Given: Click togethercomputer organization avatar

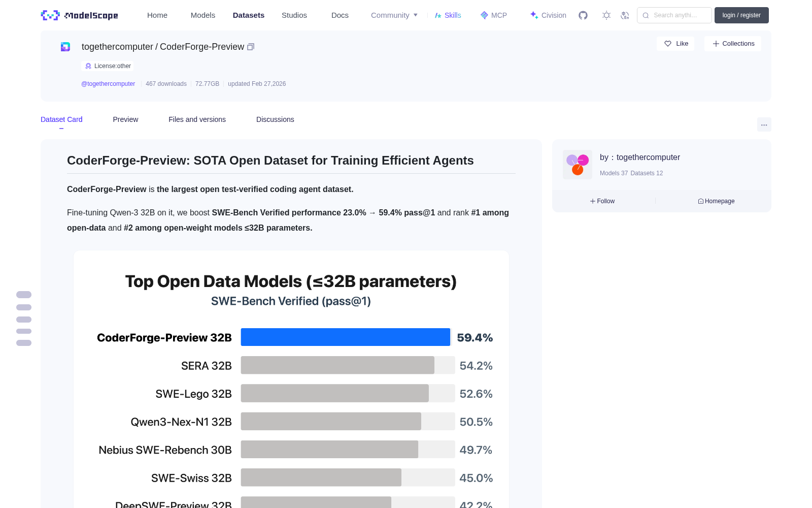Looking at the screenshot, I should pyautogui.click(x=578, y=165).
